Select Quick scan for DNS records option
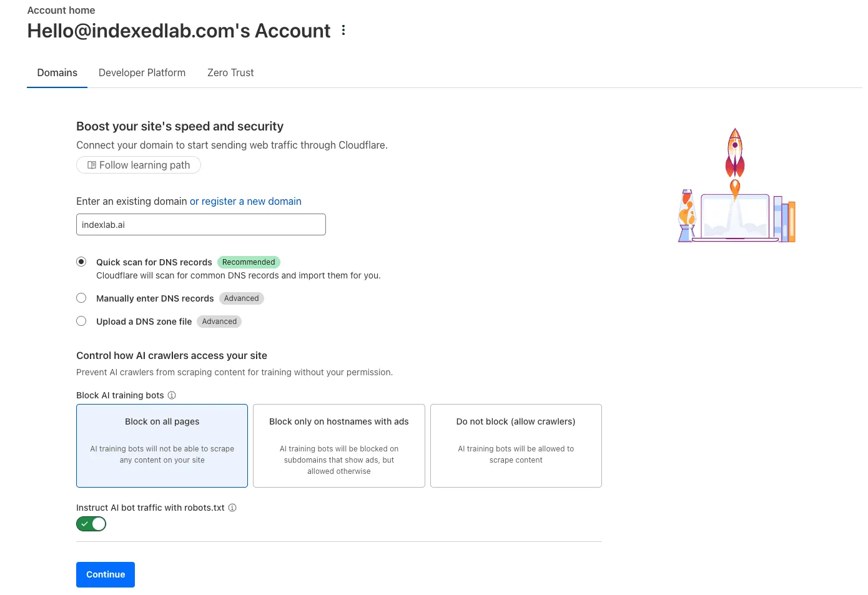This screenshot has height=595, width=868. [x=81, y=262]
